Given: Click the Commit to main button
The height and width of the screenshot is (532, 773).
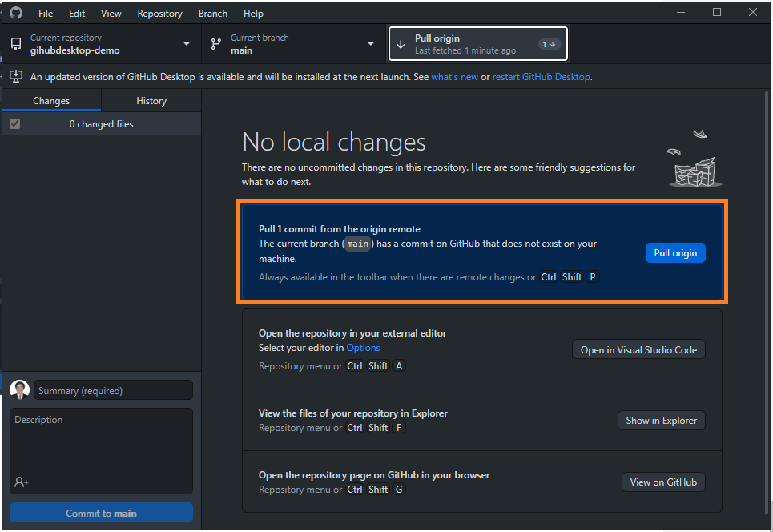Looking at the screenshot, I should tap(101, 513).
